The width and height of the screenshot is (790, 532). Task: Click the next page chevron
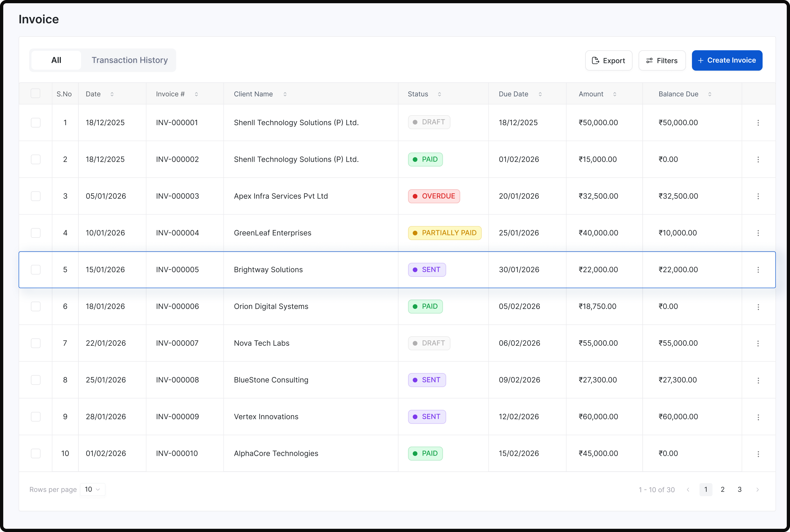pos(758,489)
